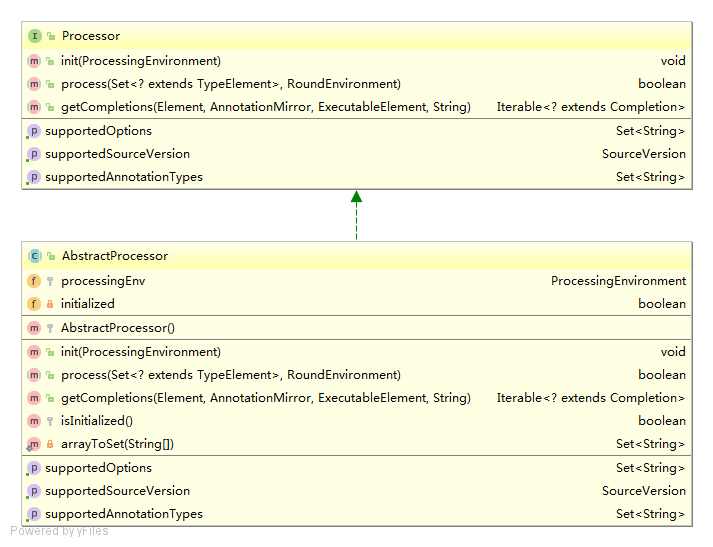Screen dimensions: 713x547
Task: Click the ProcessingEnvironment type of processingEnv
Action: click(x=618, y=281)
